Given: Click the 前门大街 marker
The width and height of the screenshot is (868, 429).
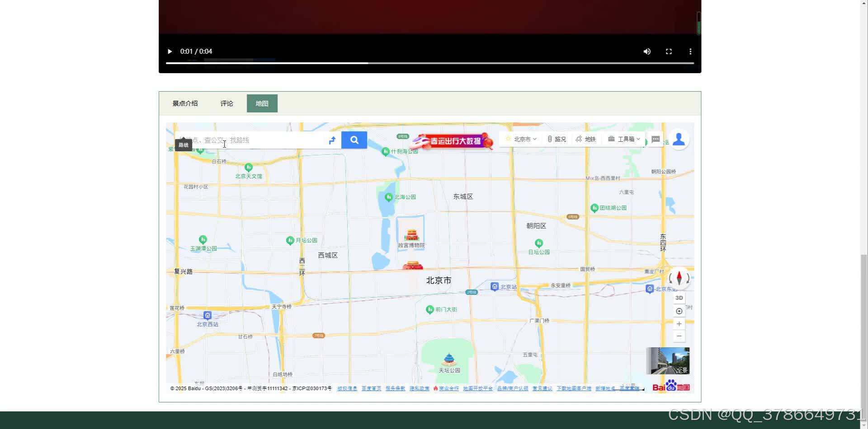Looking at the screenshot, I should coord(430,309).
